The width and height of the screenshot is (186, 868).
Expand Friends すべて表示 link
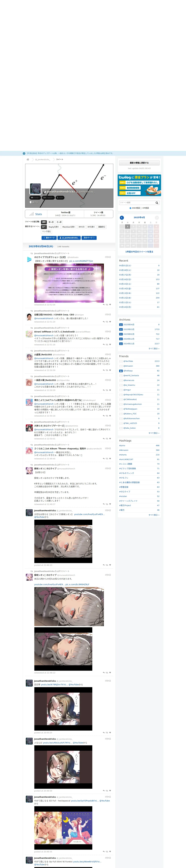[154, 433]
